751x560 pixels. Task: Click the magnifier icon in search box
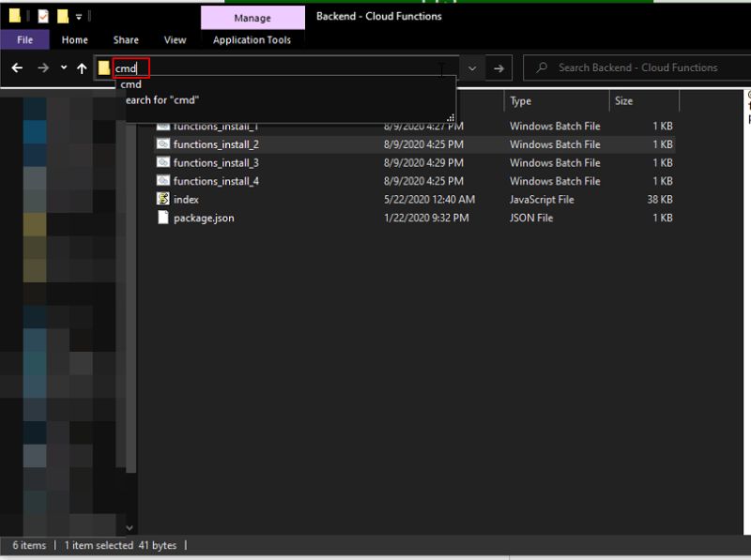click(x=542, y=68)
